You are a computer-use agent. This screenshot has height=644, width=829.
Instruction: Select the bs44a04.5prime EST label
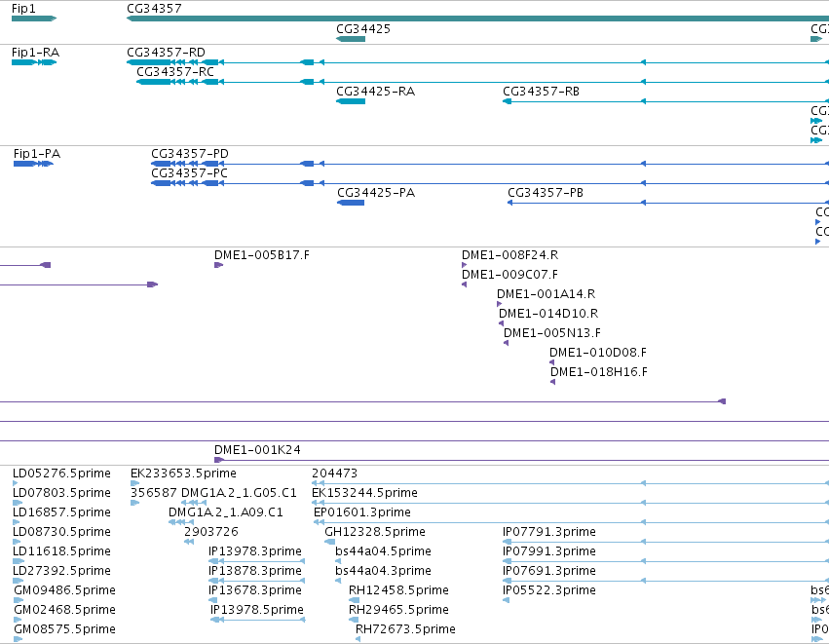[383, 551]
